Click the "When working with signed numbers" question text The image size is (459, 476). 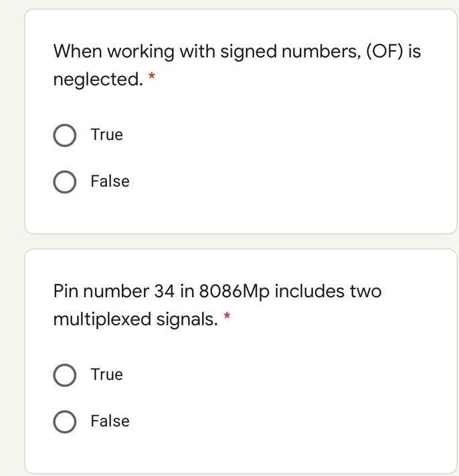point(237,65)
